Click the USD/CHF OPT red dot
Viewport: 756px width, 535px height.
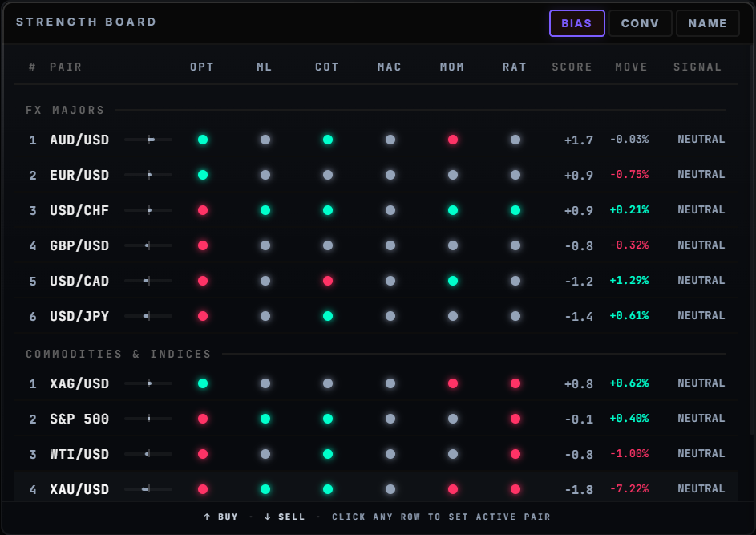pos(203,210)
